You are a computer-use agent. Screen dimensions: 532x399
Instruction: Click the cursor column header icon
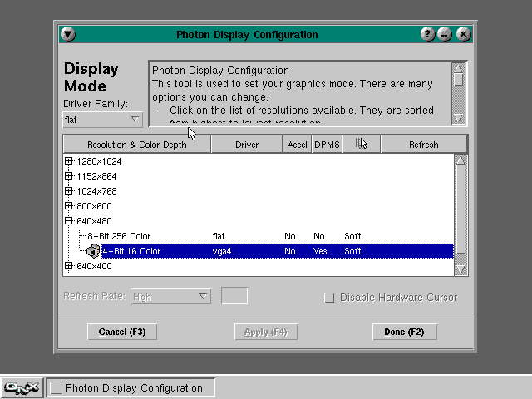pos(362,144)
